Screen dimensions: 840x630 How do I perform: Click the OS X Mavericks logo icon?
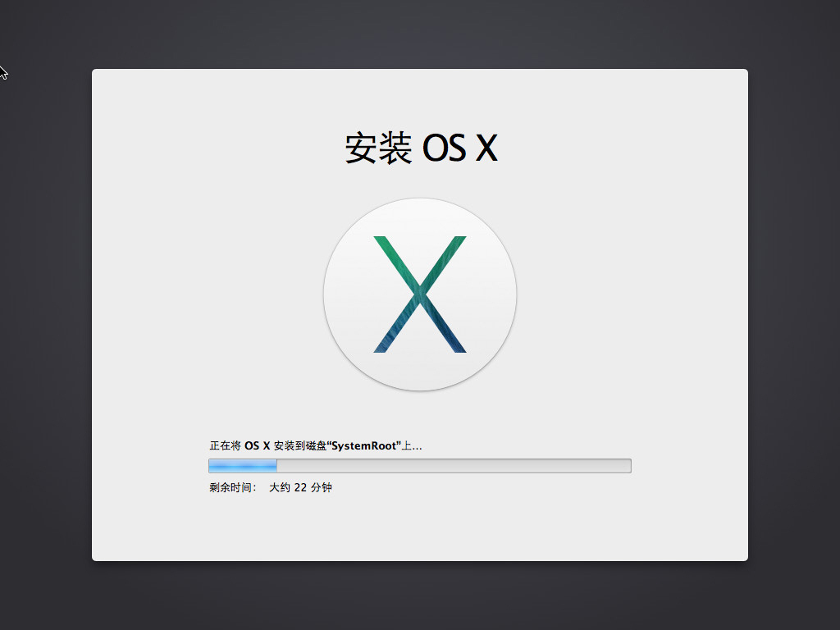coord(420,294)
